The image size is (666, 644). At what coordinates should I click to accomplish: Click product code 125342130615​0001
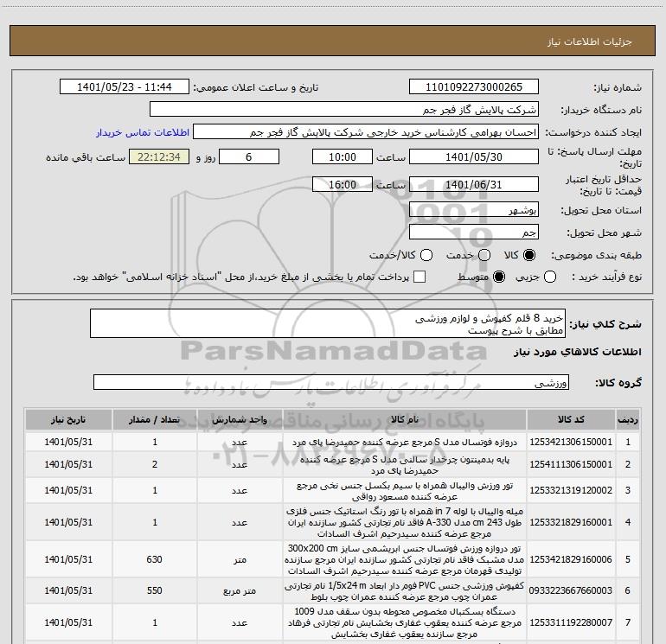coord(571,442)
